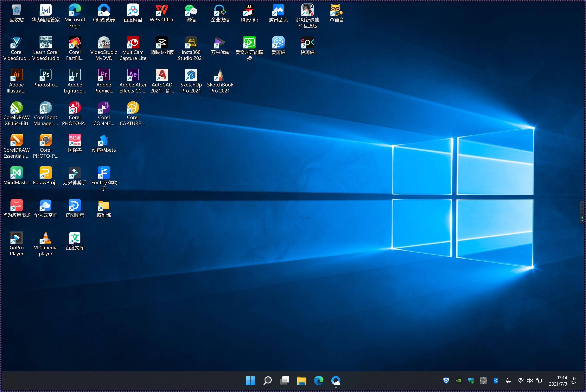Select EdrawProject desktop icon
This screenshot has width=586, height=392.
46,173
